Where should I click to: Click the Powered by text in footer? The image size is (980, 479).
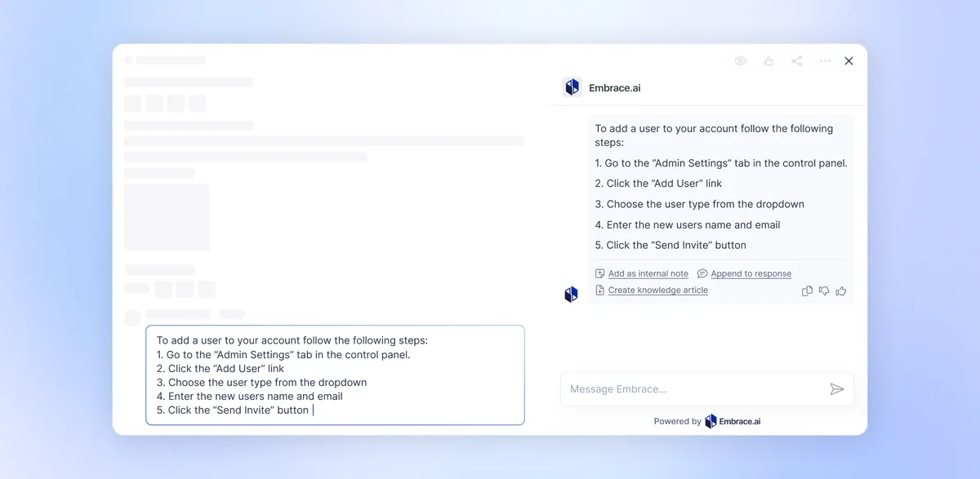(x=678, y=422)
